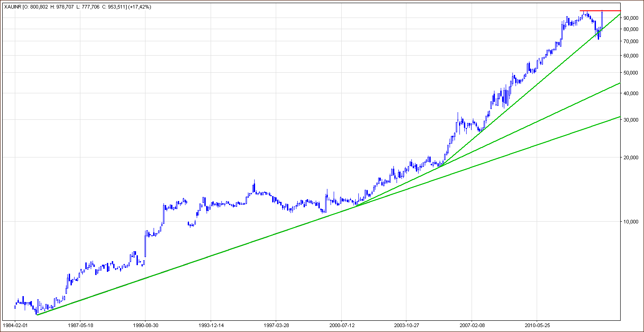Click the 10,000 price axis label
This screenshot has width=644, height=332.
631,222
